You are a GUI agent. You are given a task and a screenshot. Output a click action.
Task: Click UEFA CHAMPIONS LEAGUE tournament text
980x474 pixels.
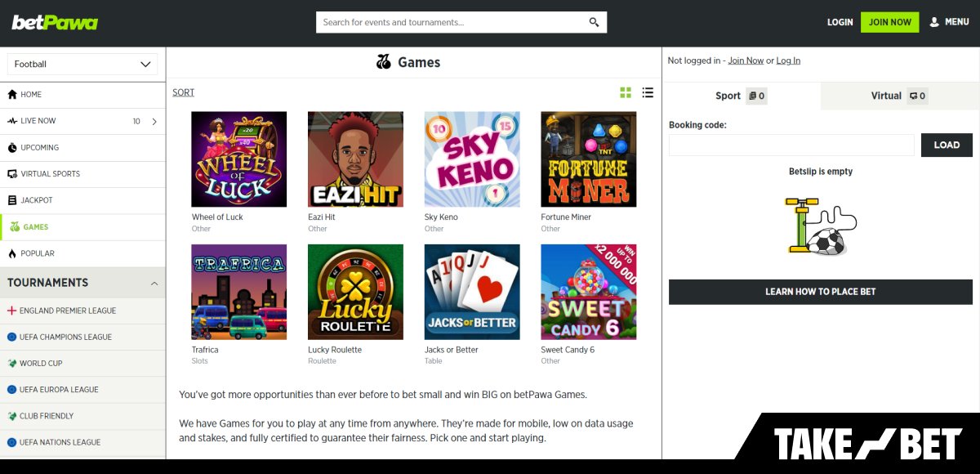(65, 337)
